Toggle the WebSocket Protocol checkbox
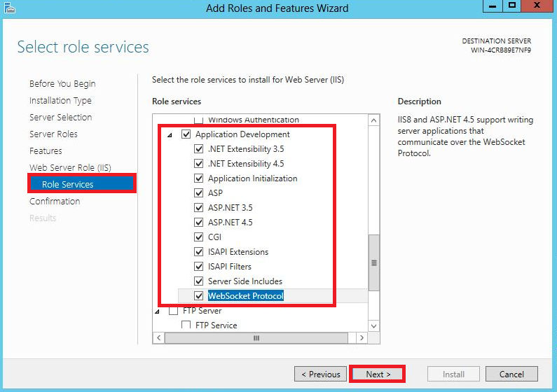 (198, 296)
